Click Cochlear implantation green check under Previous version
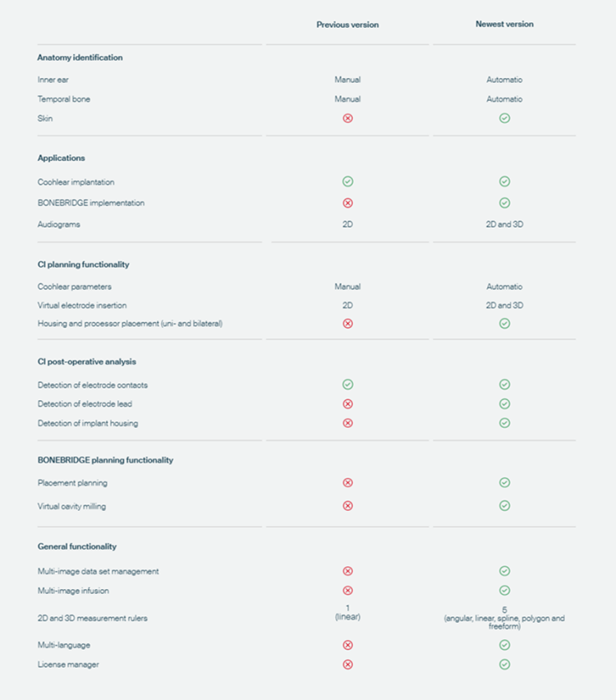The height and width of the screenshot is (700, 616). (x=347, y=182)
